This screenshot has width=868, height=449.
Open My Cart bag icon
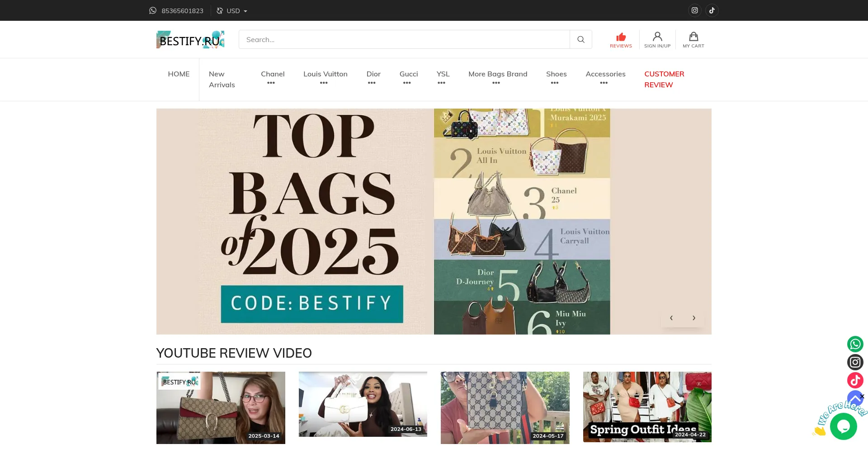pyautogui.click(x=693, y=40)
